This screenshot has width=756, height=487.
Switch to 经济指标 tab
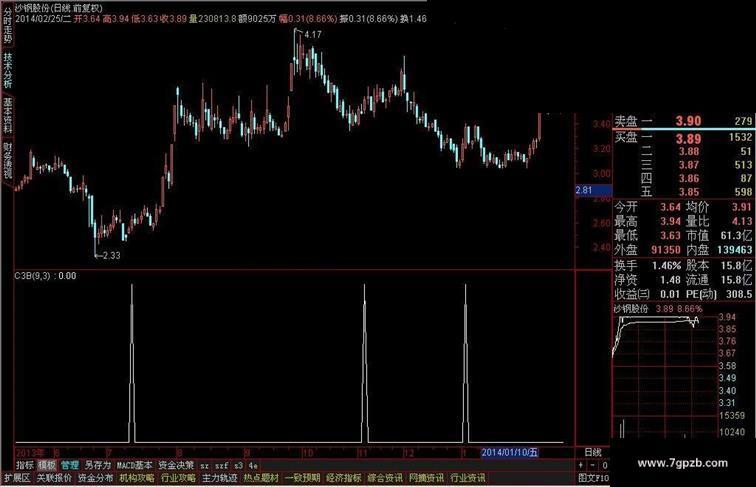click(x=344, y=478)
